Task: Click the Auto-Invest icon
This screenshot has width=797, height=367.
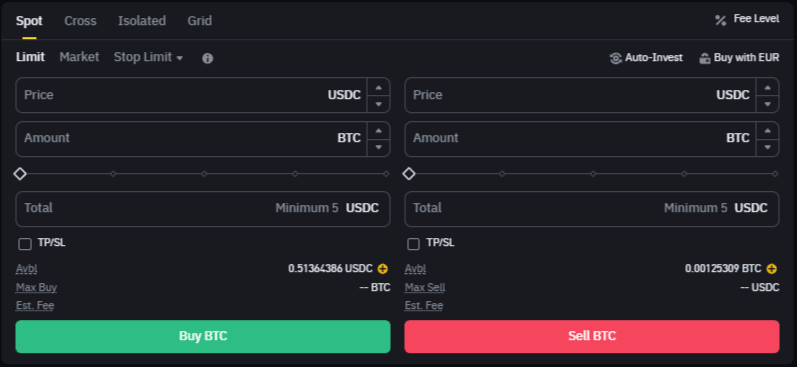Action: coord(616,58)
